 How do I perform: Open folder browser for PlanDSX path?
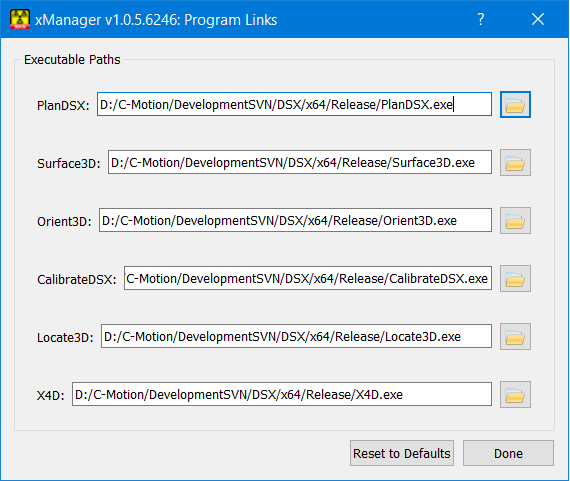(515, 105)
